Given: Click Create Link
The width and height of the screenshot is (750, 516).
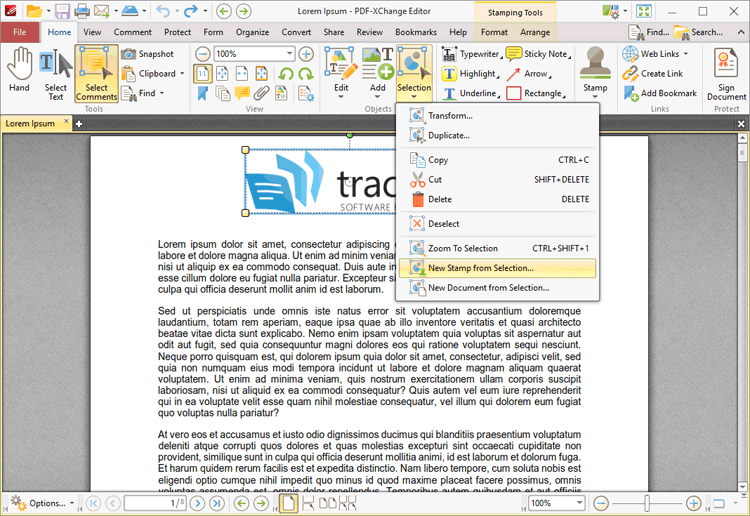Looking at the screenshot, I should (653, 74).
